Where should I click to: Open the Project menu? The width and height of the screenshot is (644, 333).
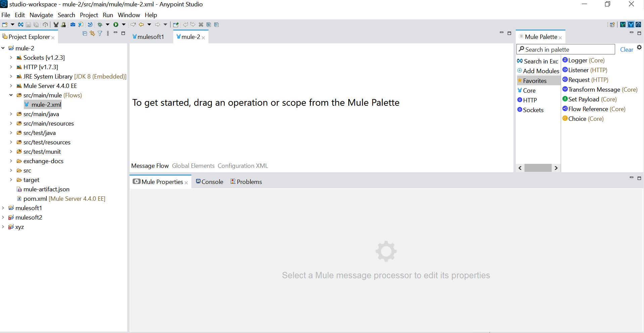89,15
